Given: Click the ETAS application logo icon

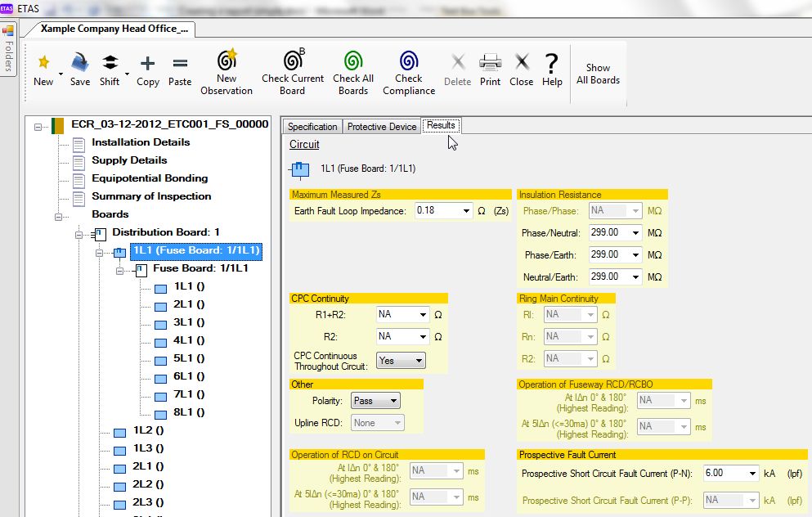Looking at the screenshot, I should (7, 8).
